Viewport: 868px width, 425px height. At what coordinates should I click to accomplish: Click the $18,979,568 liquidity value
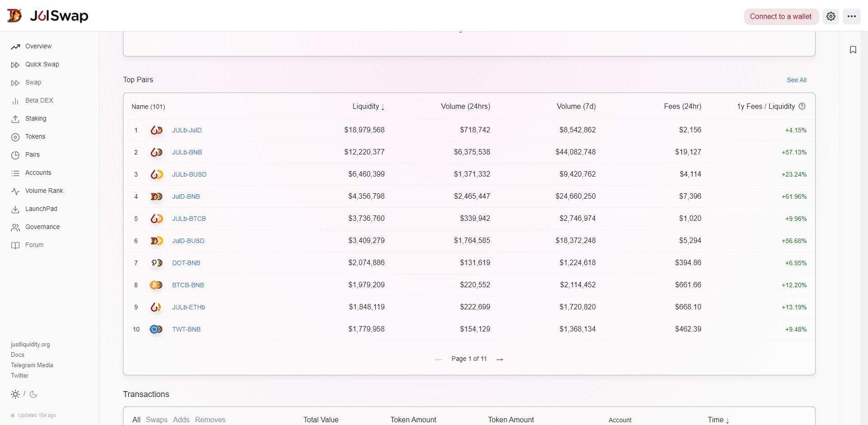364,130
